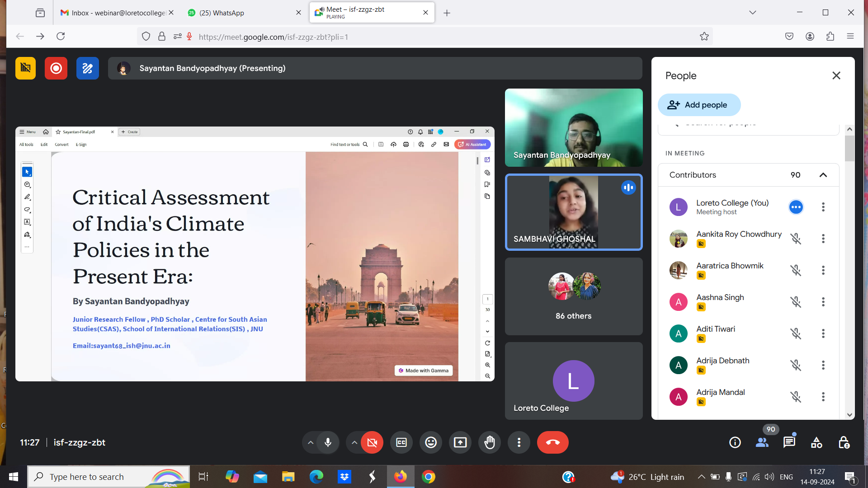Open the activities panel icon
This screenshot has height=488, width=868.
click(816, 442)
